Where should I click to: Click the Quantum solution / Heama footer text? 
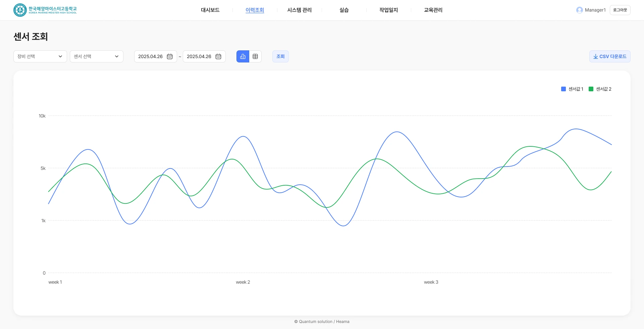pyautogui.click(x=322, y=322)
